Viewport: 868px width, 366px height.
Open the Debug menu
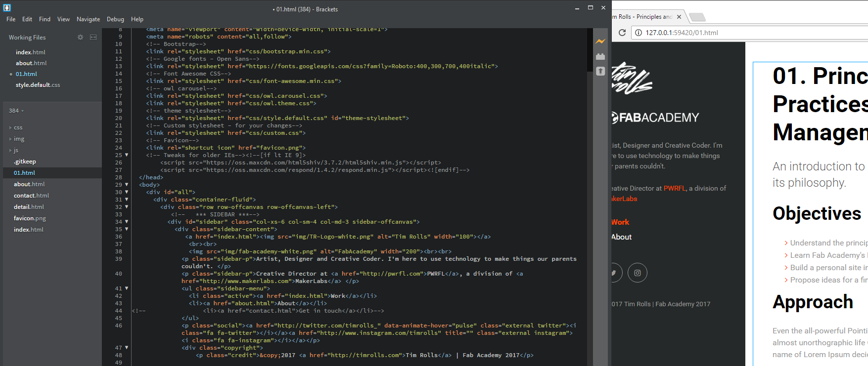click(x=115, y=19)
